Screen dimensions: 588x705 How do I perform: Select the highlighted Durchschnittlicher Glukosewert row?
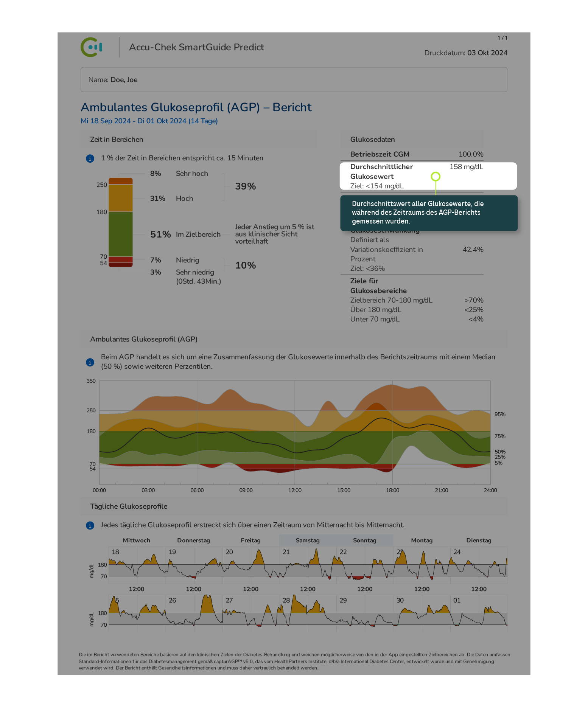[428, 176]
